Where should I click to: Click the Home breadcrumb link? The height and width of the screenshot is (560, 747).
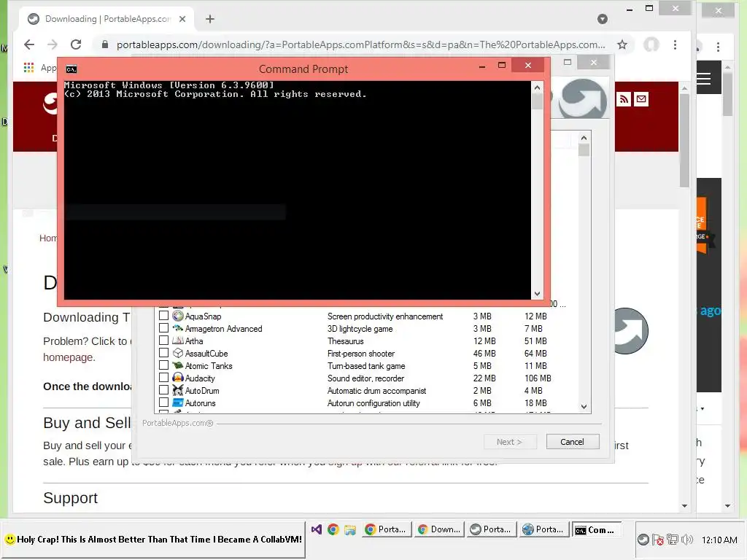(x=48, y=238)
